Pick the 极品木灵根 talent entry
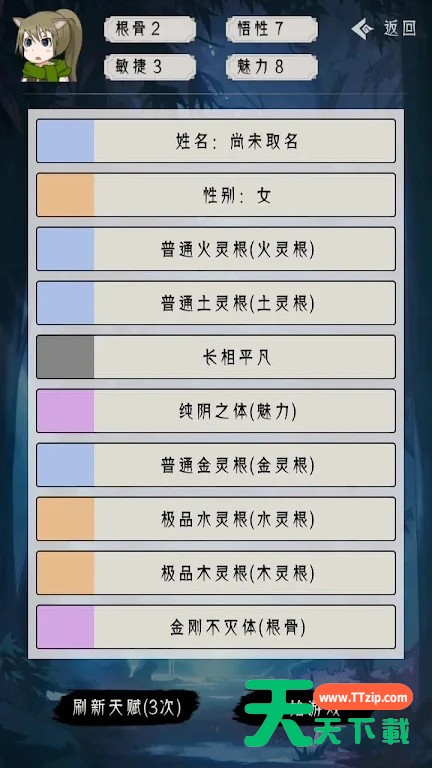432x768 pixels. (216, 573)
